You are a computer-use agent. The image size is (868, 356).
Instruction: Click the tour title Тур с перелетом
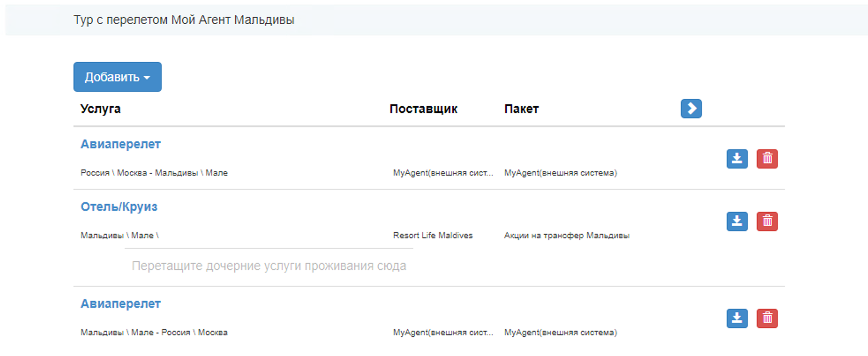click(x=184, y=20)
